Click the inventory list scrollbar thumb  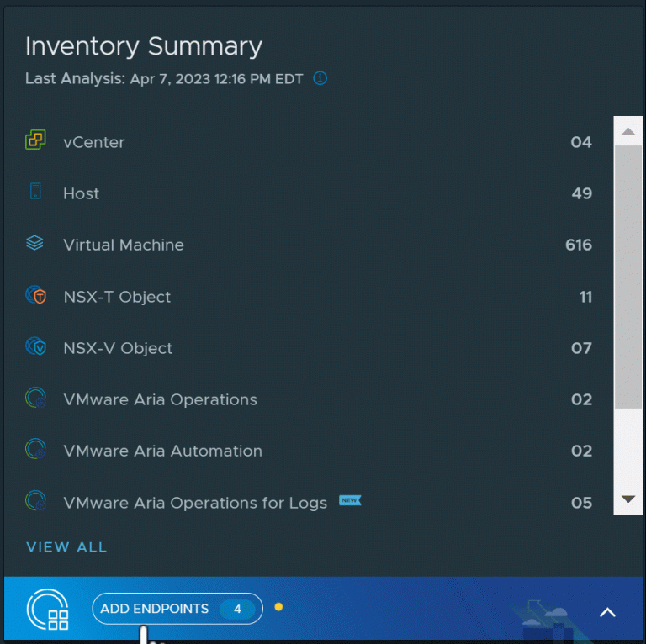point(628,277)
